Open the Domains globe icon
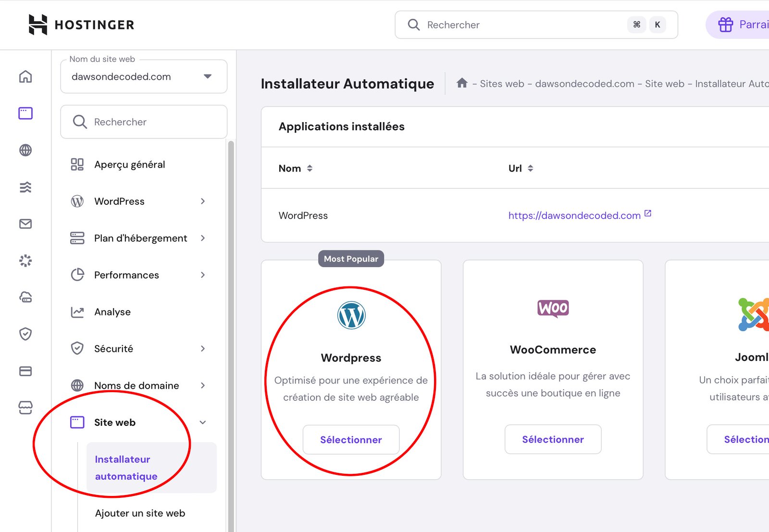Viewport: 769px width, 532px height. tap(25, 150)
